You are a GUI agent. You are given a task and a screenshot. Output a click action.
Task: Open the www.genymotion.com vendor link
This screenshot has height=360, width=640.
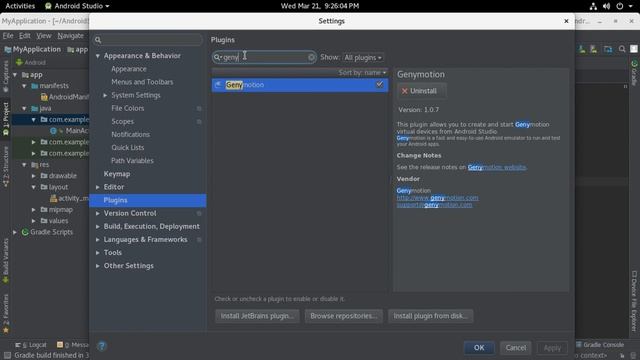click(x=437, y=198)
